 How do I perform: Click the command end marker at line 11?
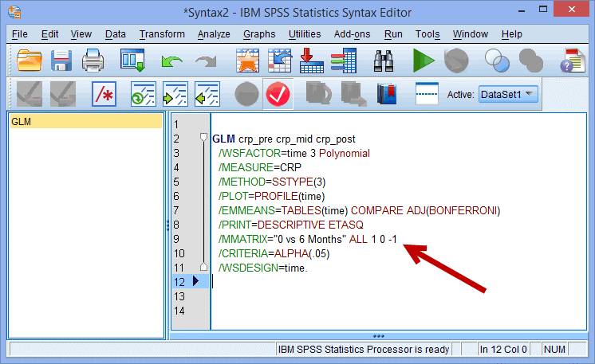(203, 267)
